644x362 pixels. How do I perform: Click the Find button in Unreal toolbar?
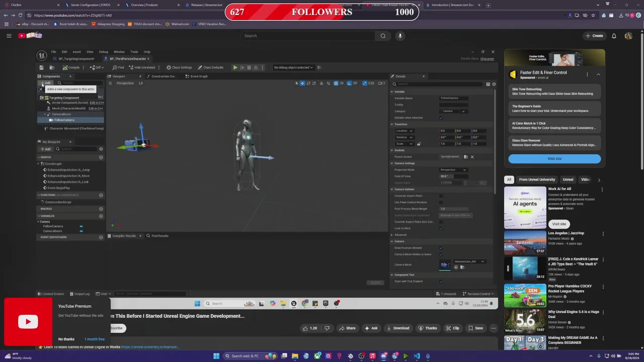[119, 67]
